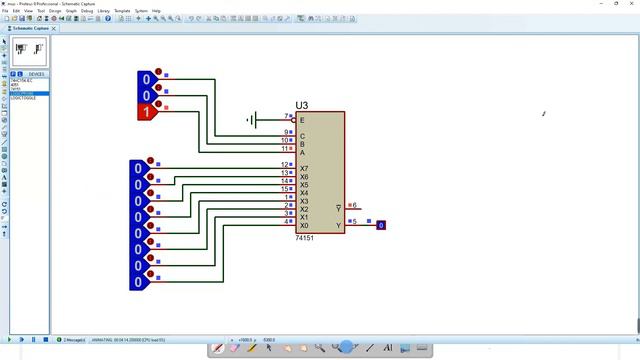Stop the simulation
This screenshot has width=640, height=360.
coord(46,340)
